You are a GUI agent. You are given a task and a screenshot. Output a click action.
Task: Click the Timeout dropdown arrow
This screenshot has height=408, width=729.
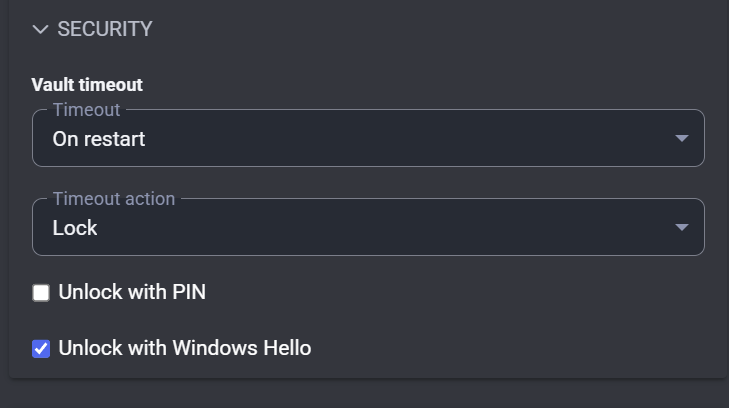[x=682, y=139]
